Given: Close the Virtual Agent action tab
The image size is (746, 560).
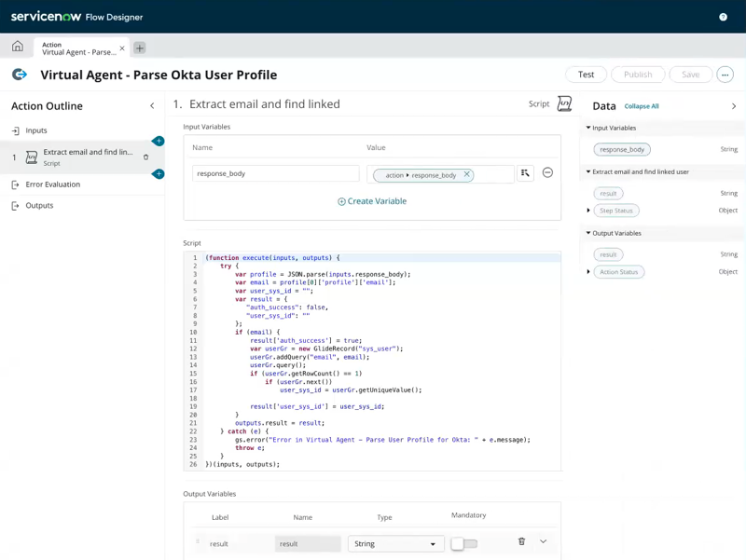Looking at the screenshot, I should [x=122, y=48].
